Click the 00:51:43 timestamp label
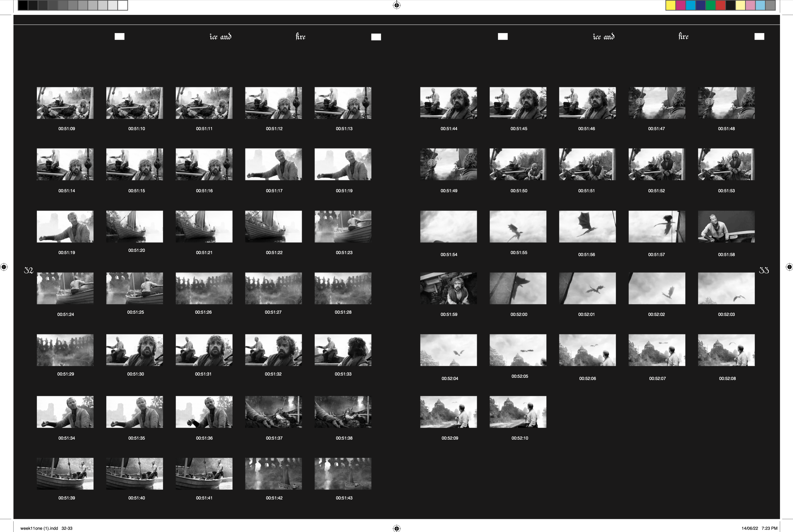The height and width of the screenshot is (532, 793). click(x=344, y=498)
